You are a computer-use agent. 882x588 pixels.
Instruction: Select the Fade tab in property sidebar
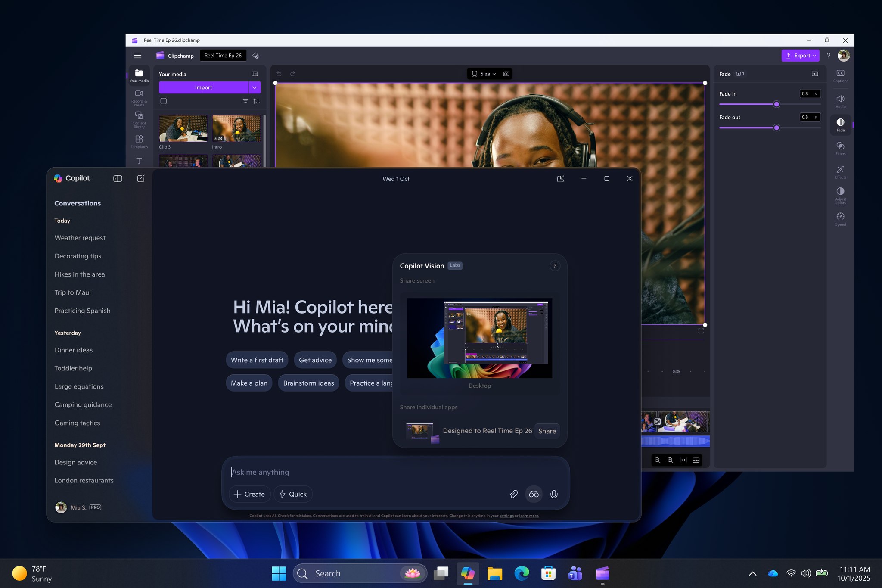840,125
